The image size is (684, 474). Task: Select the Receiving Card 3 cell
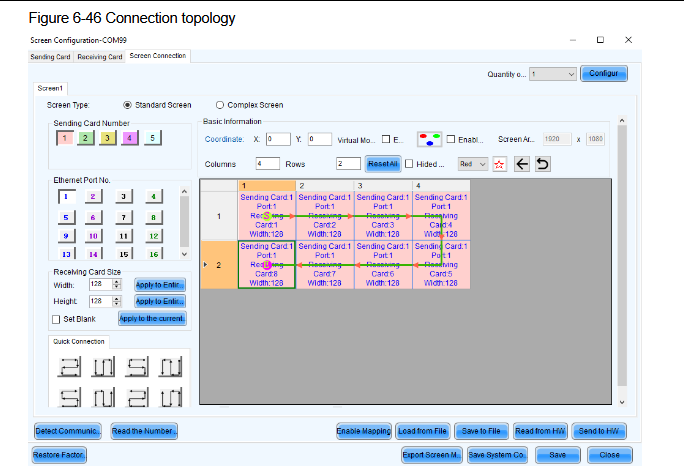383,216
